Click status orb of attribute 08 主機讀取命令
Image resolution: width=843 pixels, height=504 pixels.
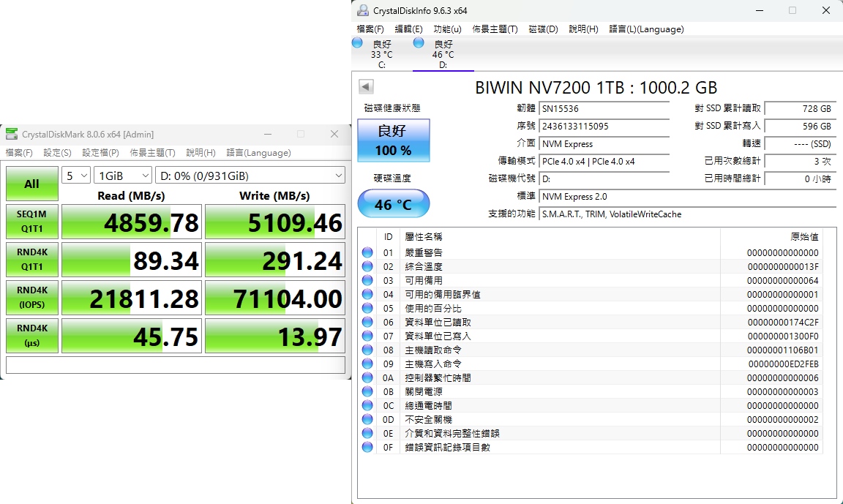tap(368, 350)
